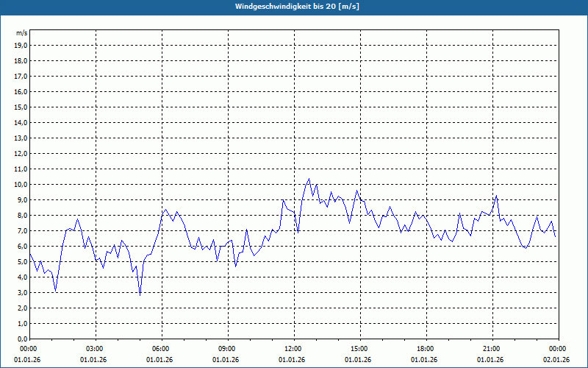The width and height of the screenshot is (588, 368).
Task: Click the chart title Windgeschwindigkeit bis 20 [m/s]
Action: coord(297,7)
